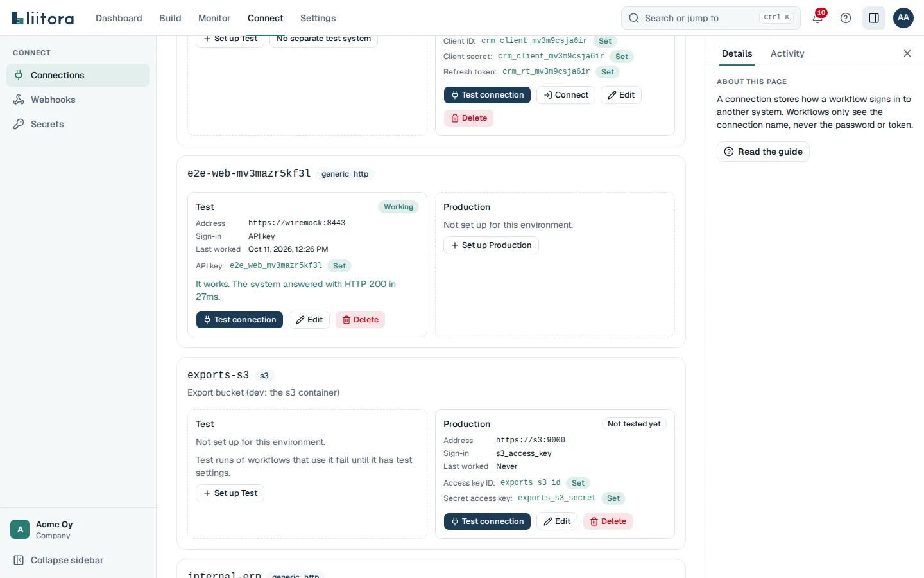The width and height of the screenshot is (924, 578).
Task: Close the Details panel
Action: pyautogui.click(x=907, y=53)
